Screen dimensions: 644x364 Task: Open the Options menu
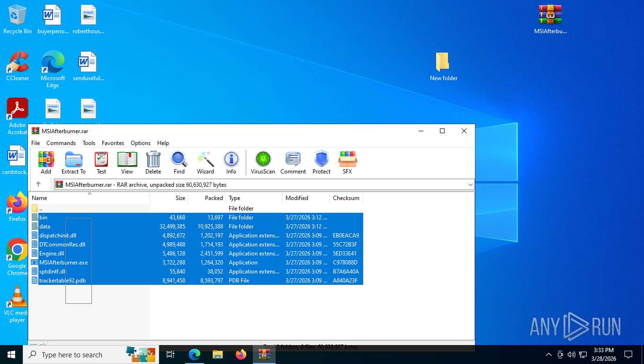pyautogui.click(x=141, y=143)
